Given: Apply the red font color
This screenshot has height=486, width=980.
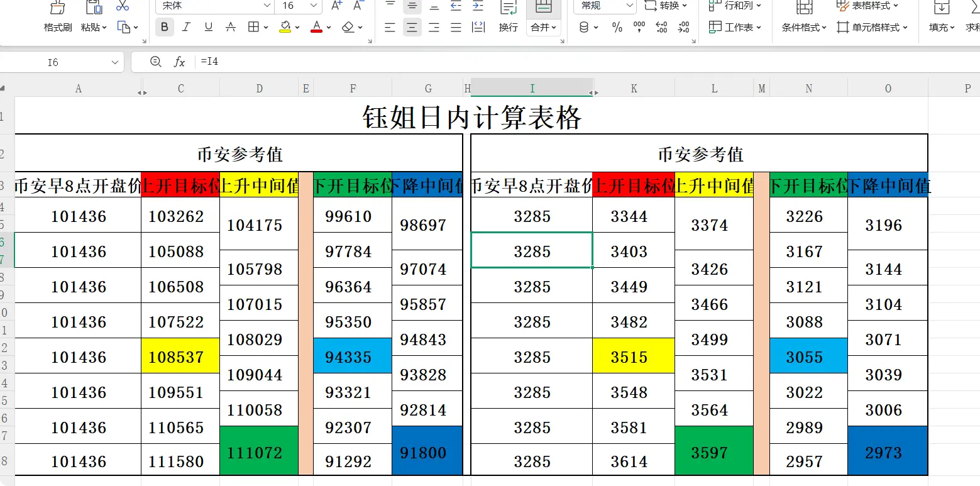Looking at the screenshot, I should 316,27.
